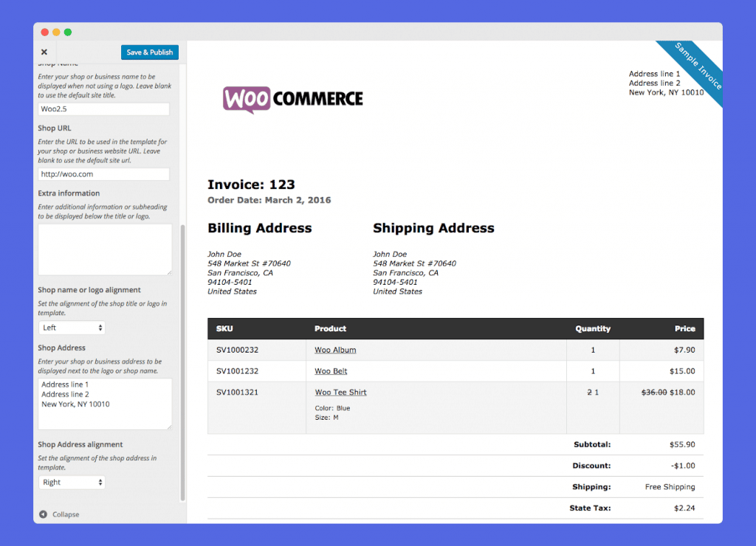Focus the Extra information text area

point(105,249)
